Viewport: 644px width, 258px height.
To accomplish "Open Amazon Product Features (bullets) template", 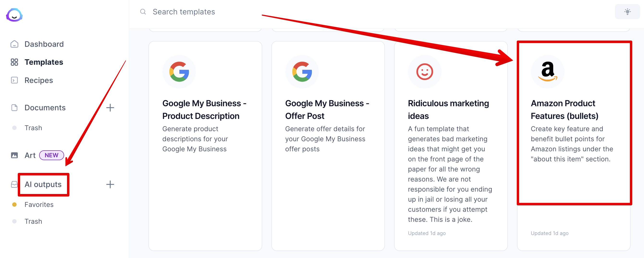I will (x=574, y=146).
